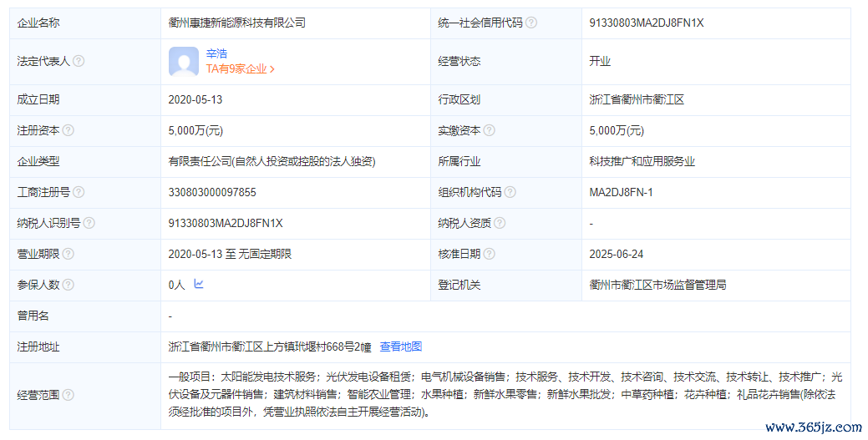Click administrative division 浙江省衢州市衢江区
Screen dimensions: 868x440
point(637,99)
